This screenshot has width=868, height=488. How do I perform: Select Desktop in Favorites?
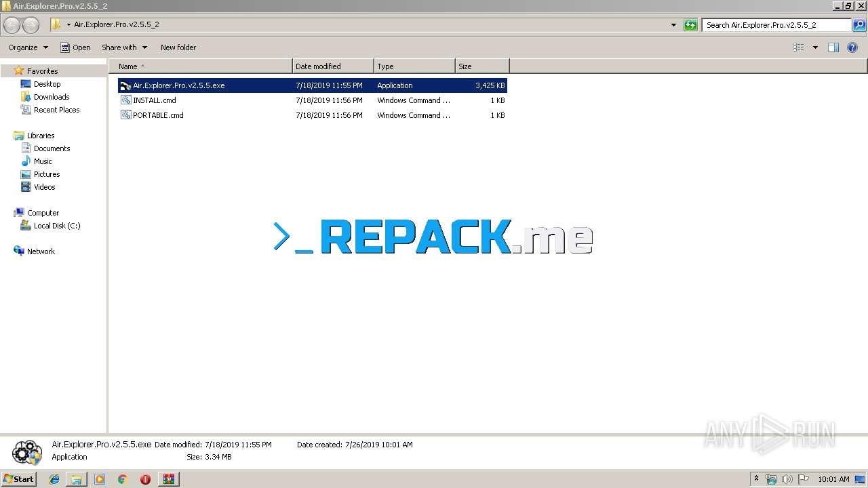47,84
